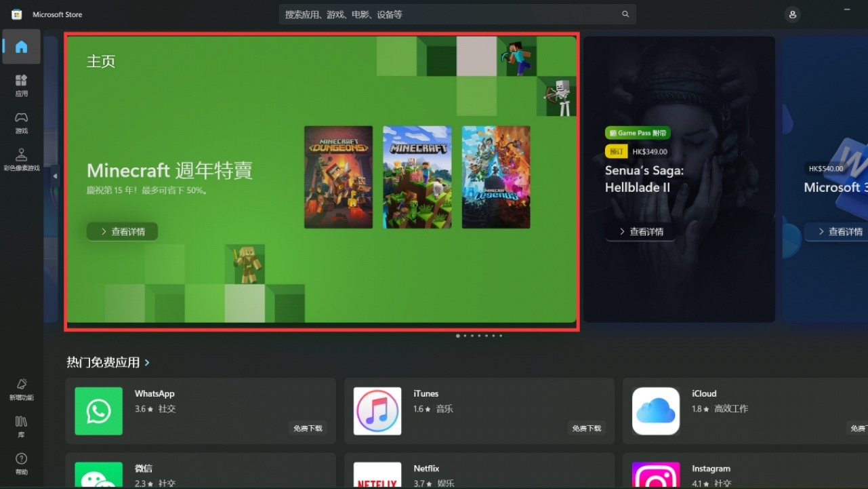Image resolution: width=868 pixels, height=489 pixels.
Task: Open 帮助 (Help) in the sidebar
Action: point(21,464)
